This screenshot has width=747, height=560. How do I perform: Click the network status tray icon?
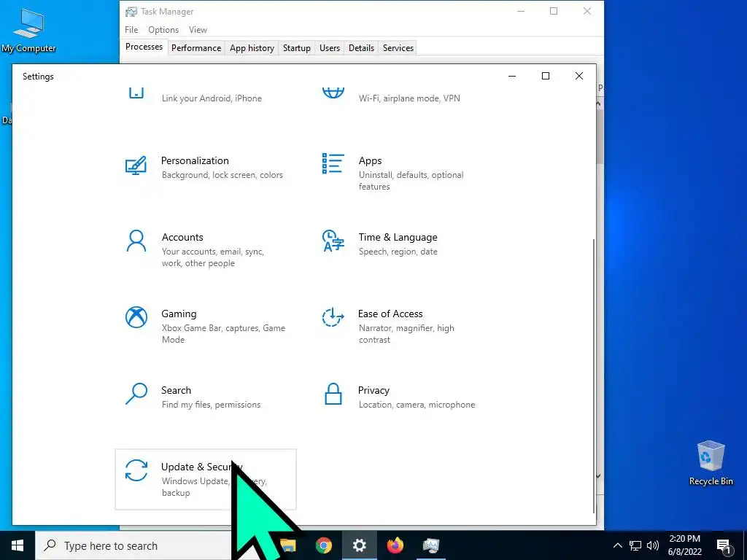635,545
